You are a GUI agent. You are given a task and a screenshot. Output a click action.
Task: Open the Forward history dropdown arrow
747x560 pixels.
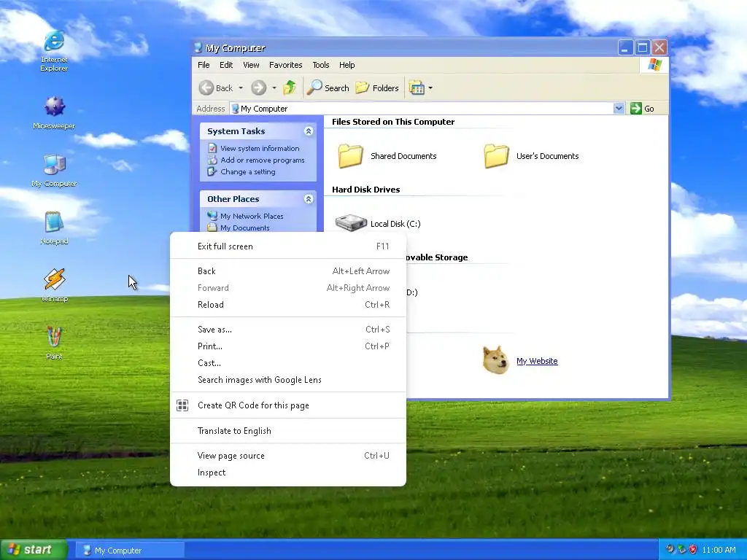pyautogui.click(x=274, y=88)
